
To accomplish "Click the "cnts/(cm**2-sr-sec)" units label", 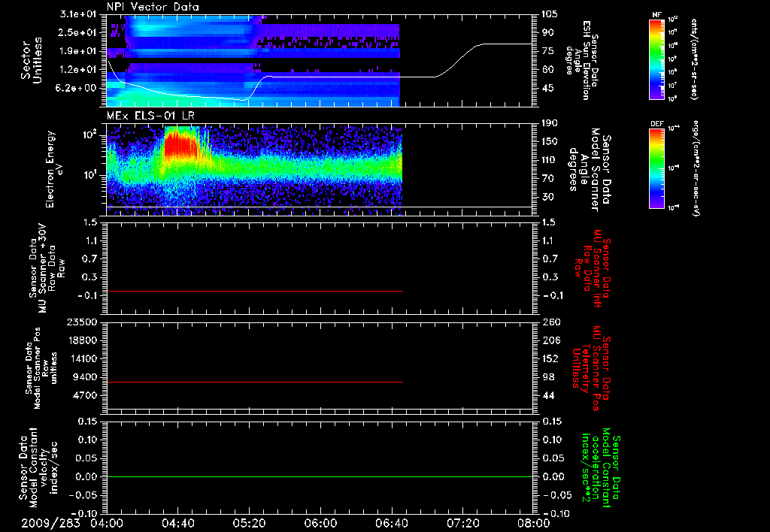I will (x=694, y=59).
